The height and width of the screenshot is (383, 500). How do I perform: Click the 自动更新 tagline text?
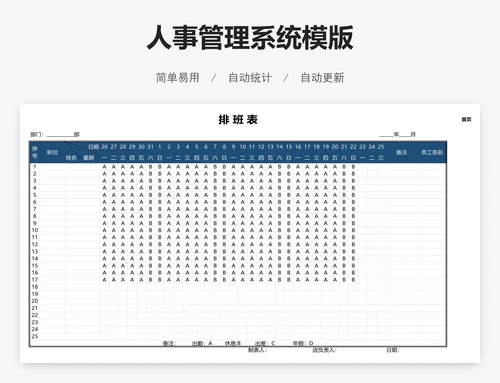(x=322, y=78)
